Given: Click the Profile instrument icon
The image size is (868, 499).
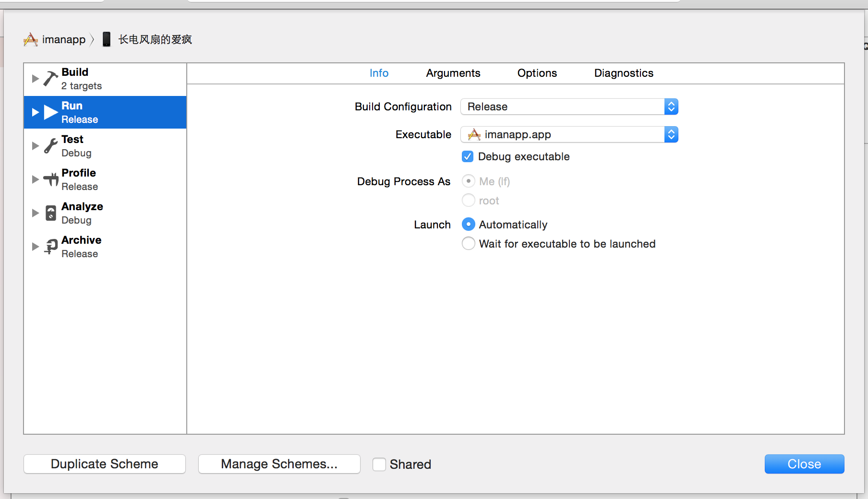Looking at the screenshot, I should pyautogui.click(x=50, y=179).
